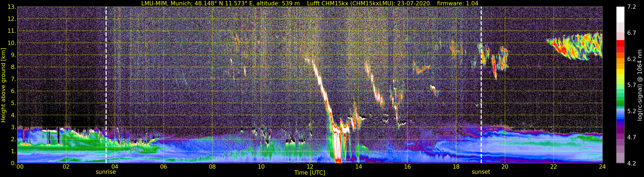Click the height axis tick '3.'
Image resolution: width=644 pixels, height=177 pixels.
point(13,127)
